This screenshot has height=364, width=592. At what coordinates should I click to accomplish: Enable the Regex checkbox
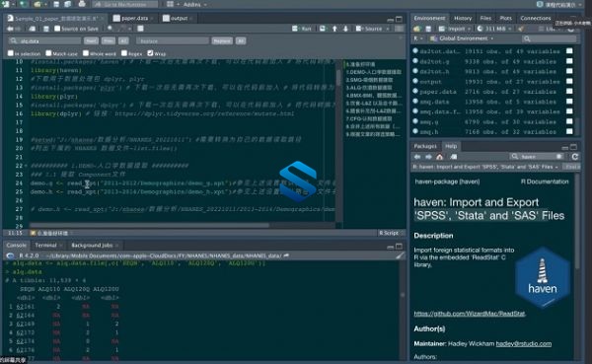[124, 53]
